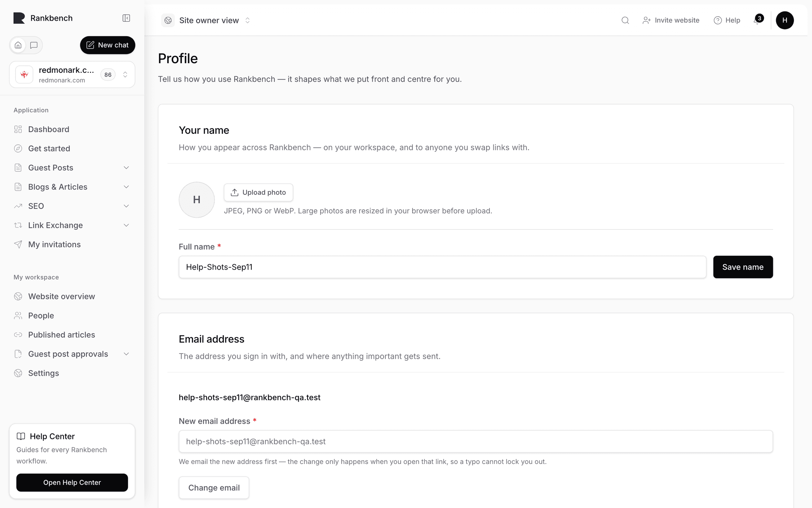
Task: Go to home tab icon
Action: pos(18,45)
